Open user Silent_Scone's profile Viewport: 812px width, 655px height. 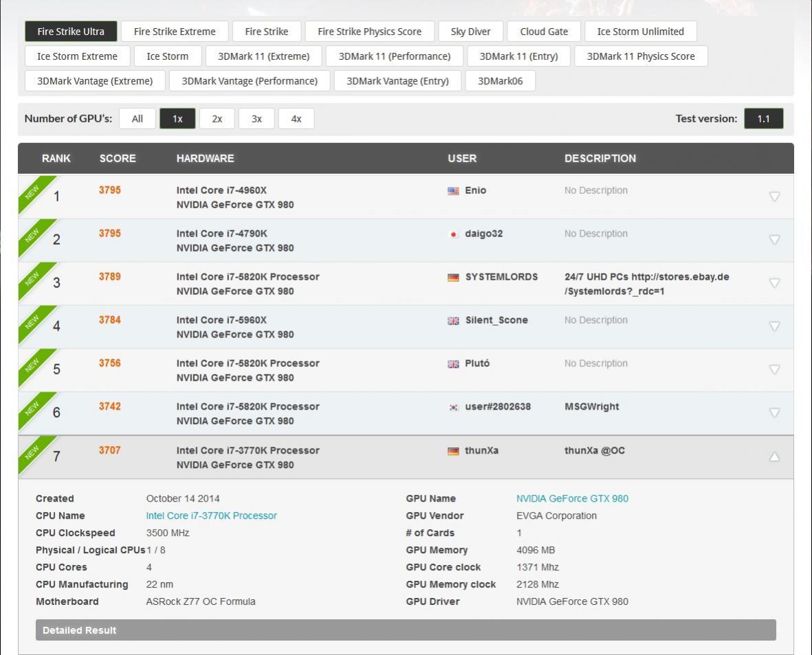pos(496,320)
